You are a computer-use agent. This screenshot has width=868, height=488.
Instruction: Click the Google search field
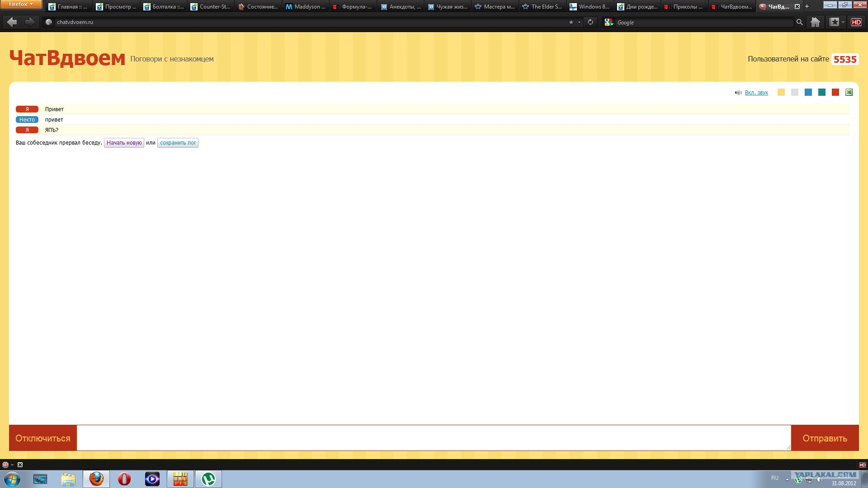(x=703, y=22)
